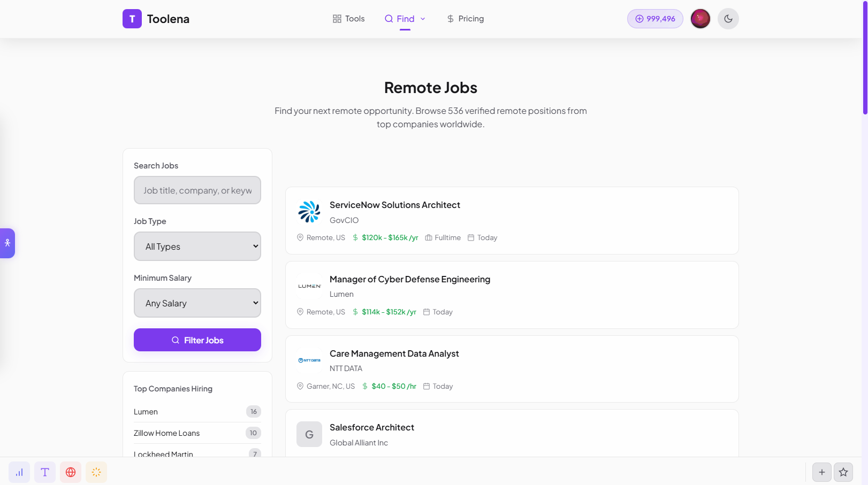This screenshot has width=868, height=485.
Task: Open the accessibility widget on left edge
Action: coord(7,243)
